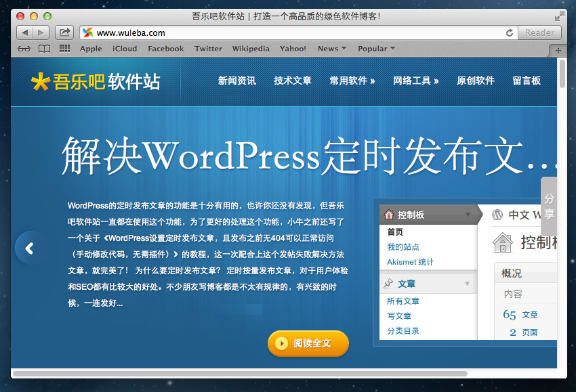Click the horizontal scrollbar thumb
Screen dimensions: 576x392
coord(241,374)
